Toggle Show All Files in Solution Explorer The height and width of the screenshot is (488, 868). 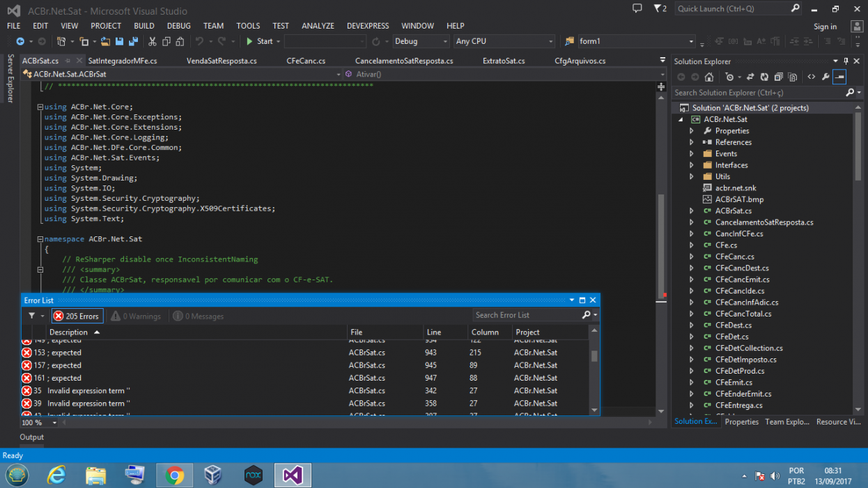coord(793,77)
